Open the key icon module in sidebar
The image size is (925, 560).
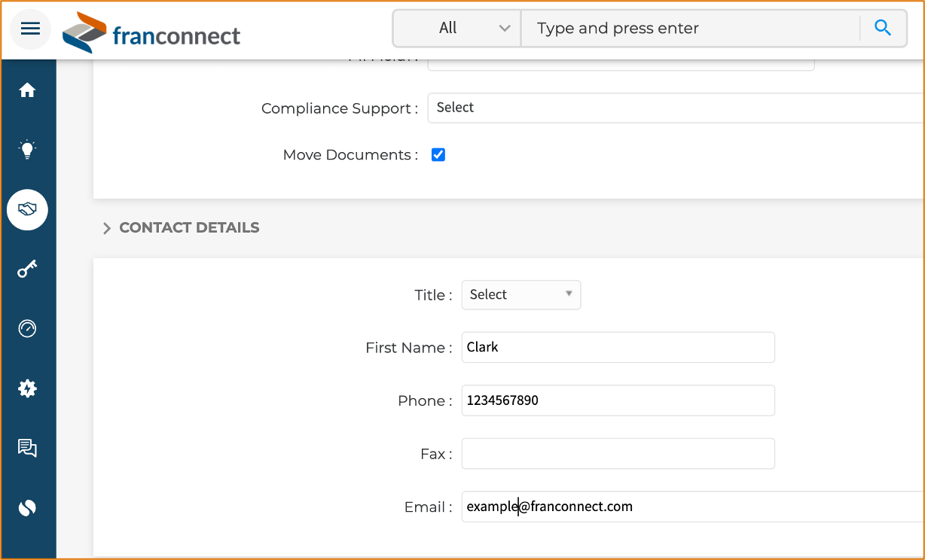(x=28, y=269)
